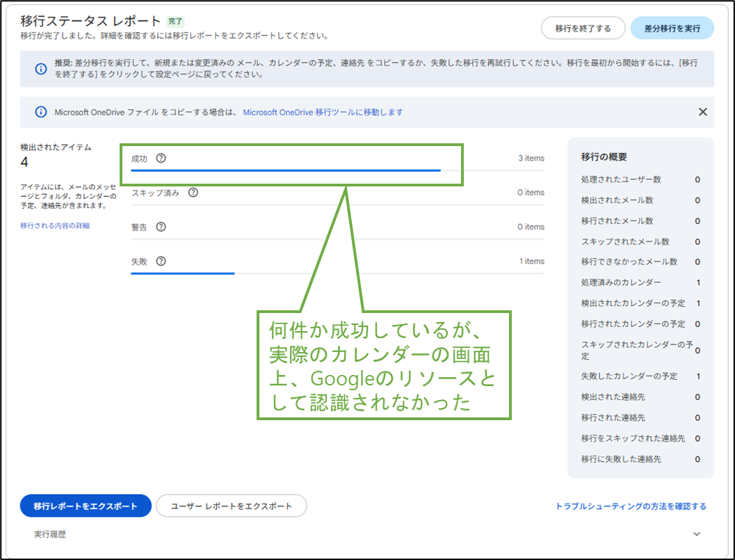Click the info icon in the 推奨 banner
The height and width of the screenshot is (560, 735).
pyautogui.click(x=41, y=68)
